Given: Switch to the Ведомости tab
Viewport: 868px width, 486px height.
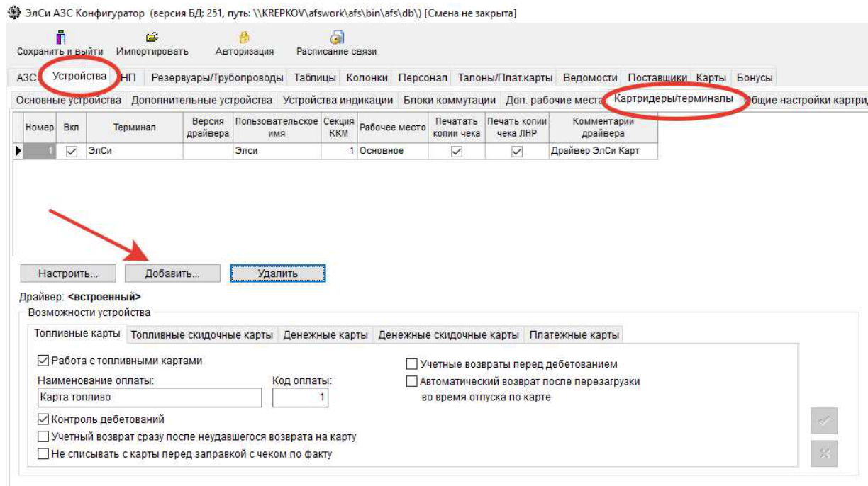Looking at the screenshot, I should pyautogui.click(x=590, y=77).
